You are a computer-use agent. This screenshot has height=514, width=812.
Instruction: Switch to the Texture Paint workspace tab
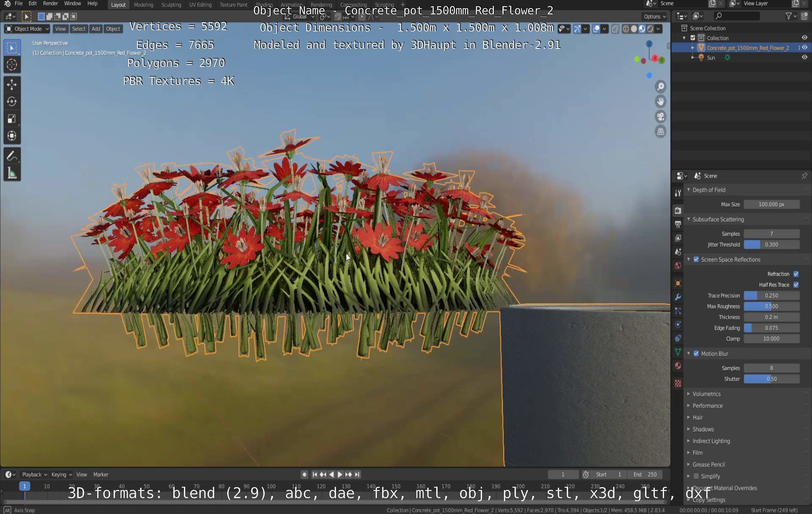[233, 5]
